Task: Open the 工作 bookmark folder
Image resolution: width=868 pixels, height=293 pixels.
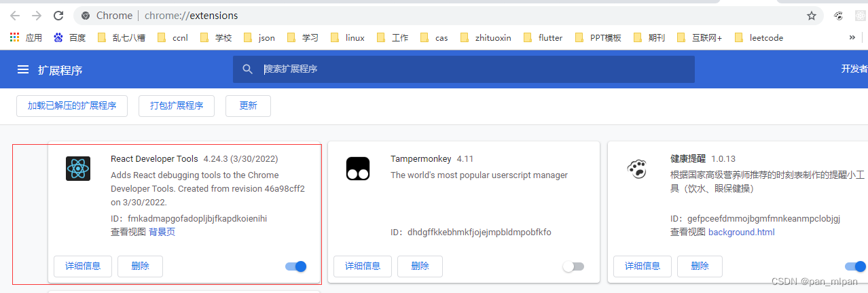Action: tap(392, 37)
